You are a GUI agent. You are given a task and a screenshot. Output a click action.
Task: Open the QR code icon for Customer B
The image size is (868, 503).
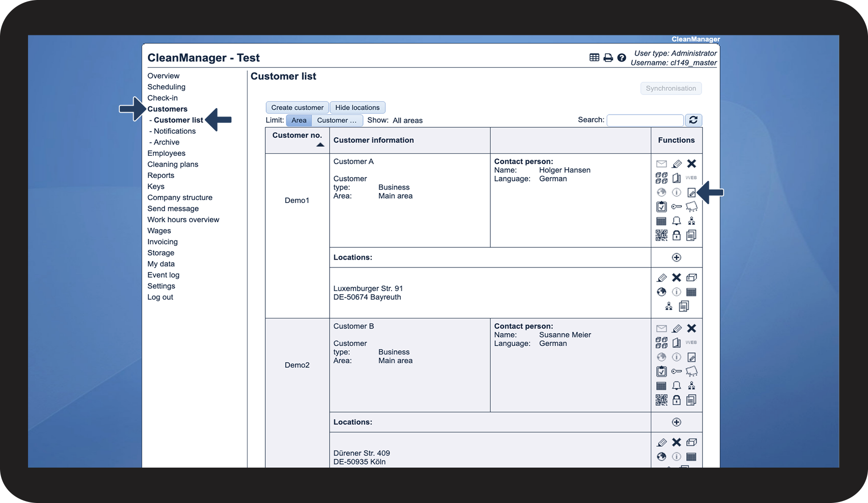coord(662,400)
